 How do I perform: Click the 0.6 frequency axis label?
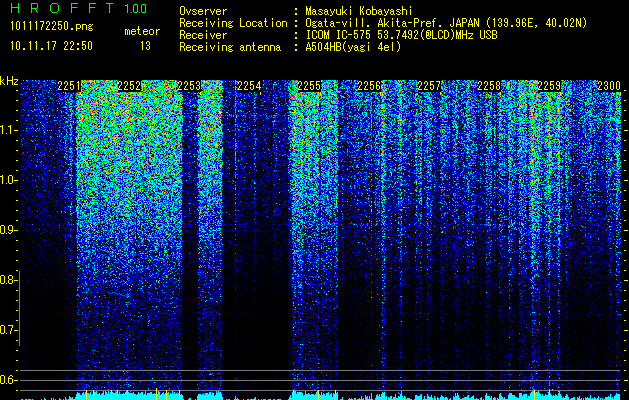point(8,380)
